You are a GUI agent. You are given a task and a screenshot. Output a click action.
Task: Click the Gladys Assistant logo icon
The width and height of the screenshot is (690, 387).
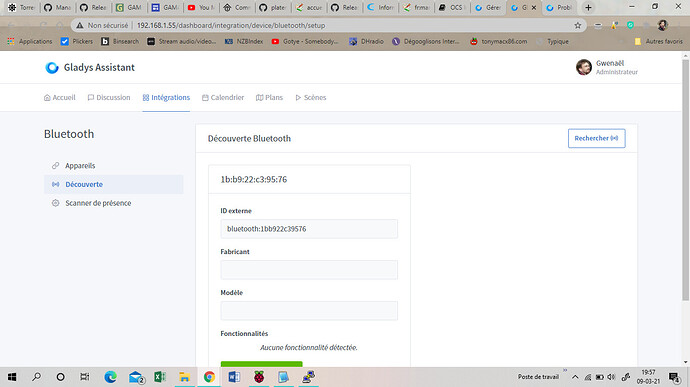coord(52,67)
